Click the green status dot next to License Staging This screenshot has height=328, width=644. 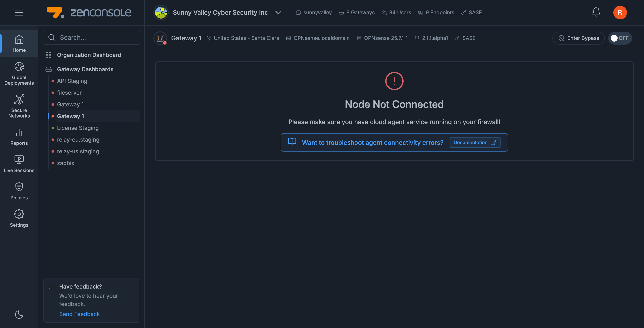pos(53,128)
